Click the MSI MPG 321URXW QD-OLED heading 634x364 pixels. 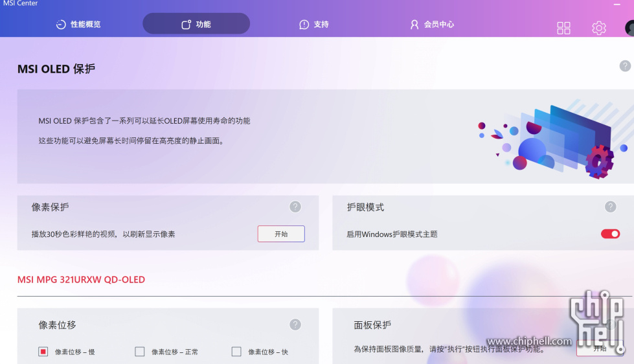click(x=81, y=279)
